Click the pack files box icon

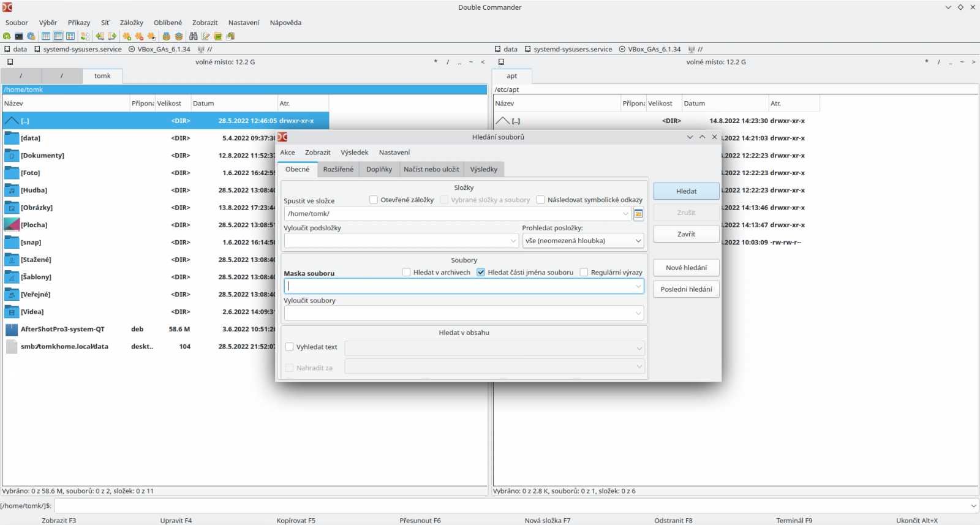click(x=166, y=36)
